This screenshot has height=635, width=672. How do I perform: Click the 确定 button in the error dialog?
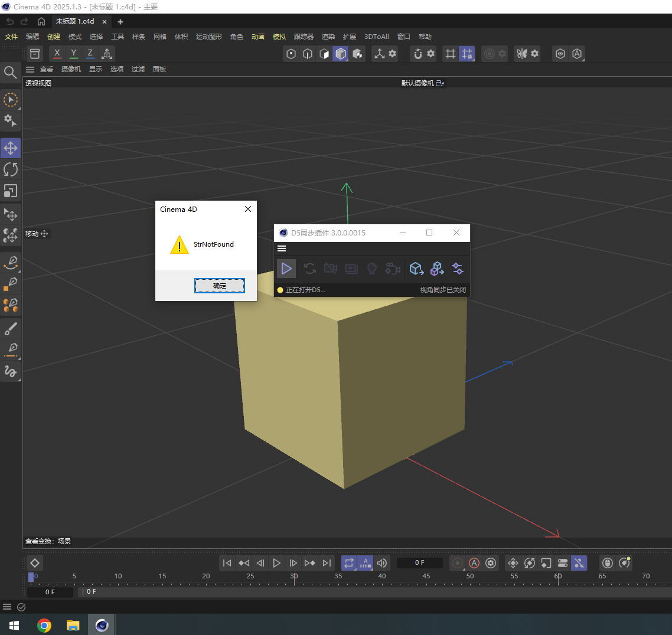pos(219,286)
